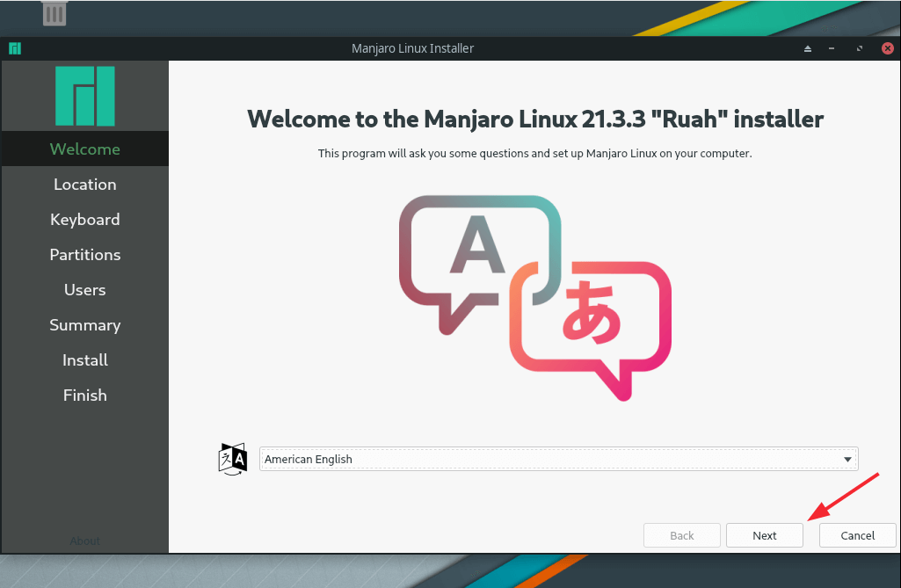The image size is (901, 588).
Task: Click the large Manjaro logo in the sidebar
Action: [84, 96]
